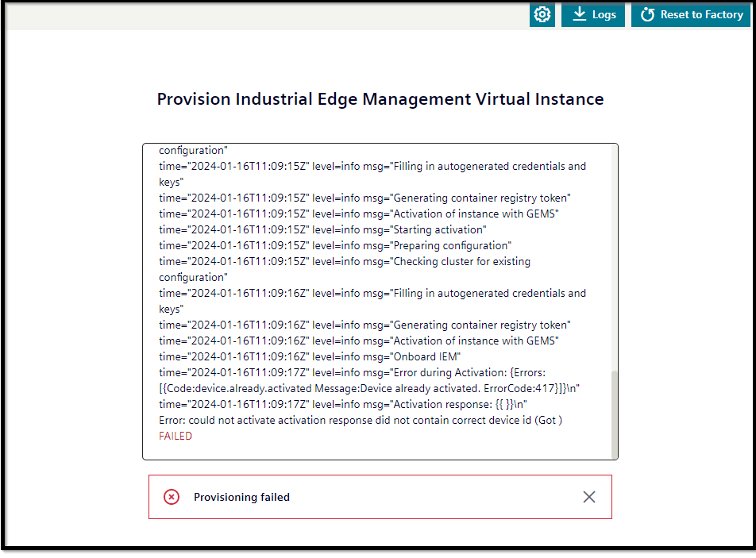Download logs with the Logs button

593,14
